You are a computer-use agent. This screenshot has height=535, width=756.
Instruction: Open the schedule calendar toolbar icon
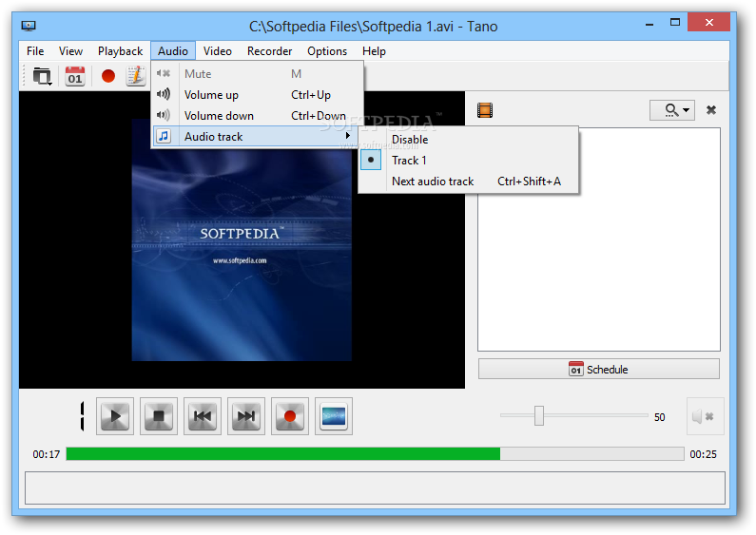75,76
